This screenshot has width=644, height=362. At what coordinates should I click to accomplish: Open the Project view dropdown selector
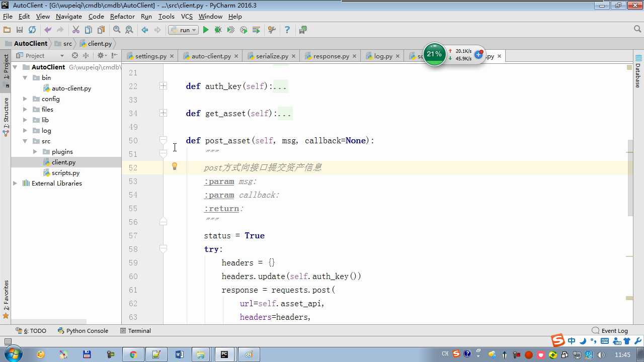(x=41, y=56)
